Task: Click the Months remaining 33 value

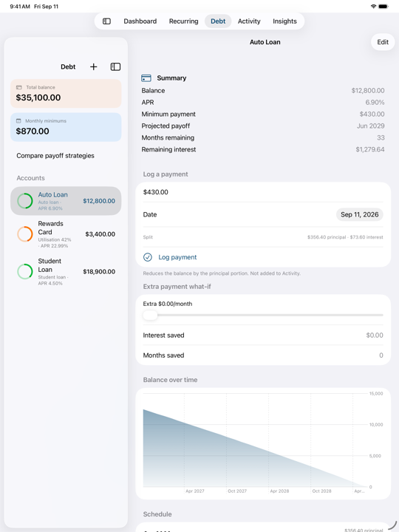Action: pos(381,137)
